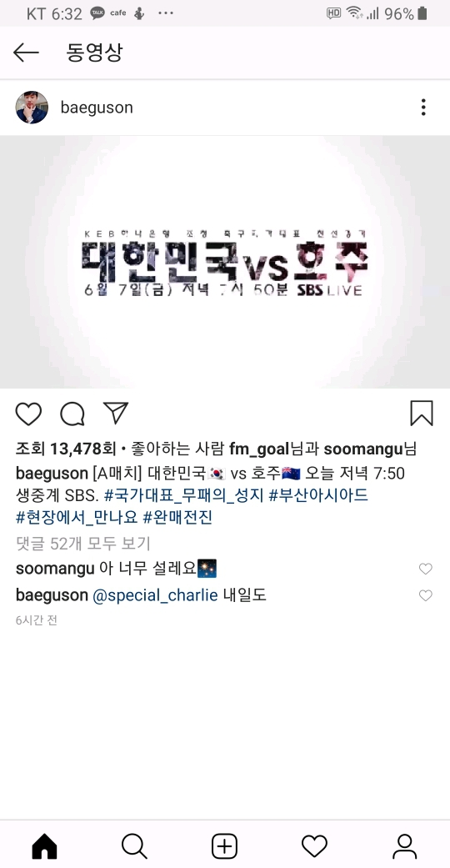Go to the Home tab in the bottom bar
This screenshot has width=450, height=868.
point(45,846)
